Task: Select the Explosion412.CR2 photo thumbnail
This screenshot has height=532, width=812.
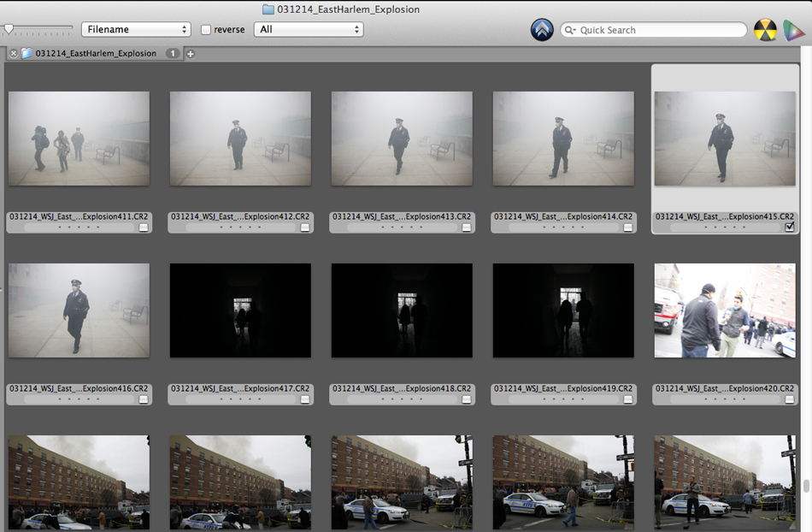Action: coord(241,139)
